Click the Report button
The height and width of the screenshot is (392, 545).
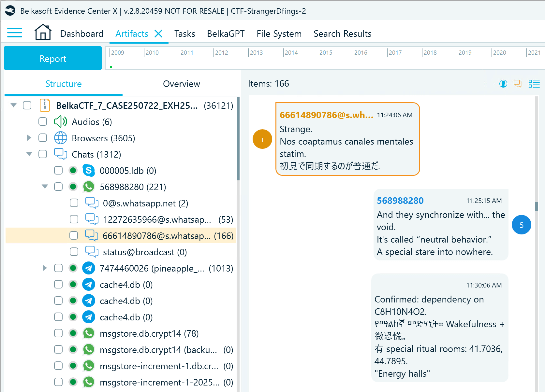tap(53, 58)
